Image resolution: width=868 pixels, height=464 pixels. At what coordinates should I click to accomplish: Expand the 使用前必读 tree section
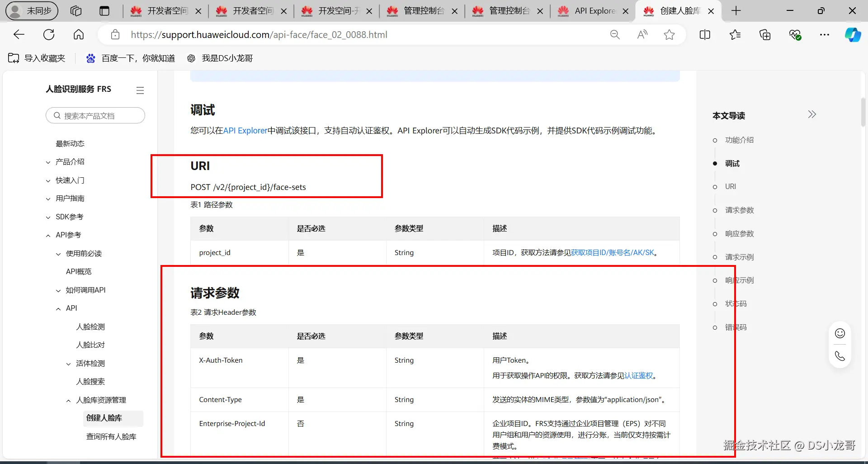coord(58,254)
